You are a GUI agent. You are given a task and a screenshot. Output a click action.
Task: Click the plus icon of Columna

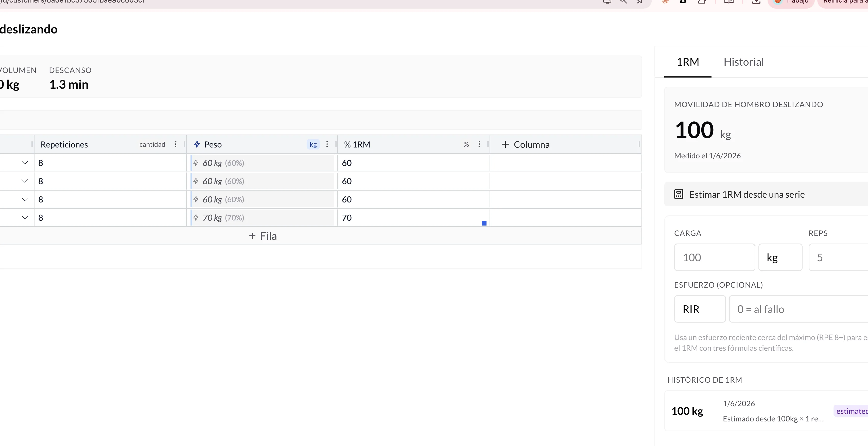(505, 144)
